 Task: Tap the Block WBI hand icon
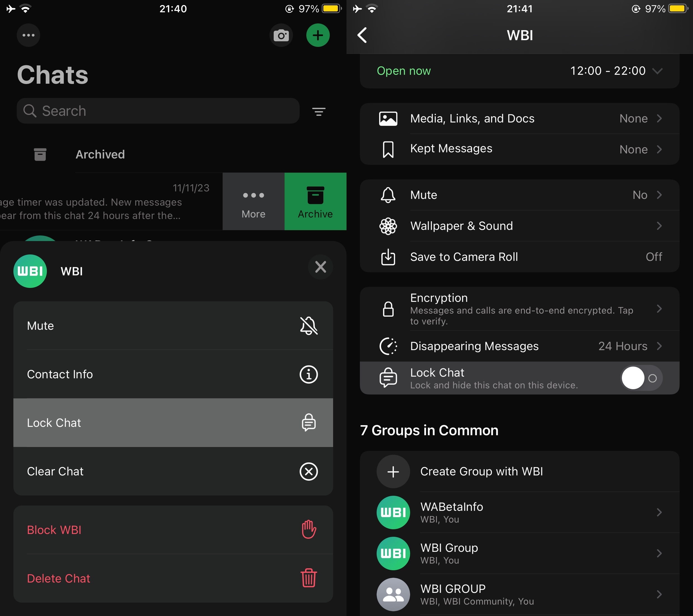[309, 530]
